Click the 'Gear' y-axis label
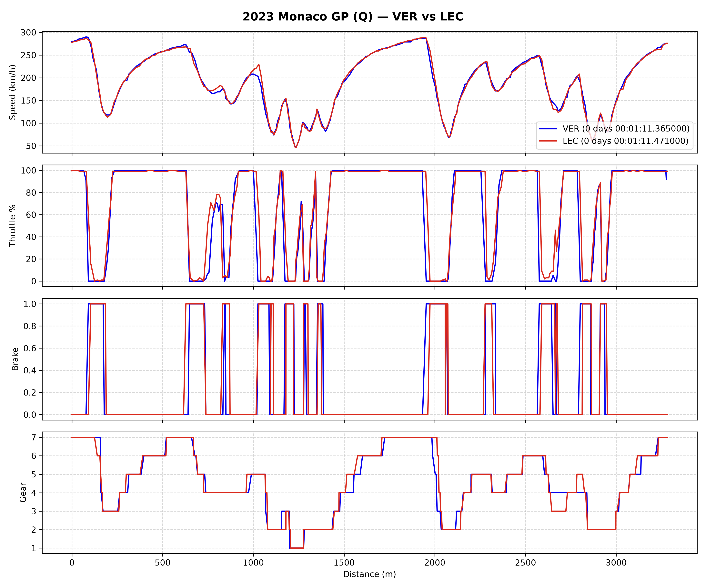 23,493
